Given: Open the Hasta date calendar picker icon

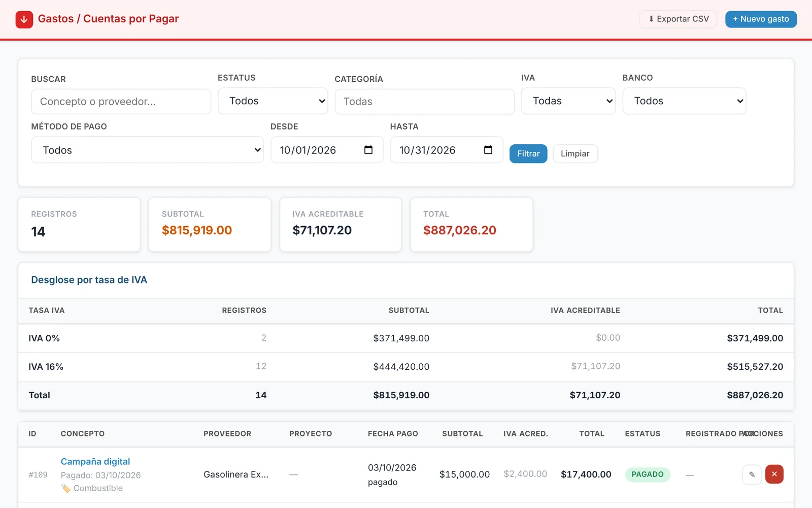Looking at the screenshot, I should coord(488,150).
